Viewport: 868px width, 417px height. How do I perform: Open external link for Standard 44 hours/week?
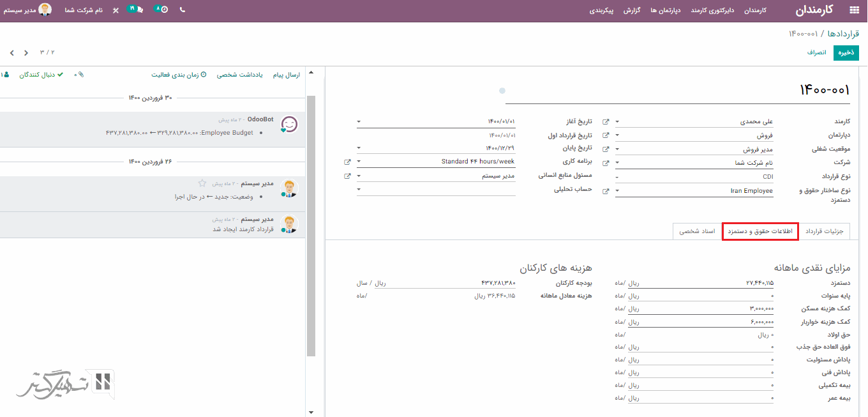coord(347,162)
